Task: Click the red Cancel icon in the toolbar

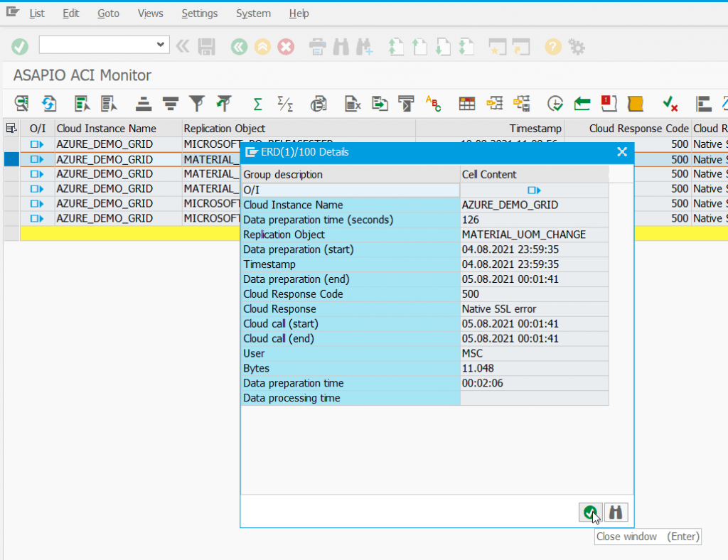Action: click(286, 47)
